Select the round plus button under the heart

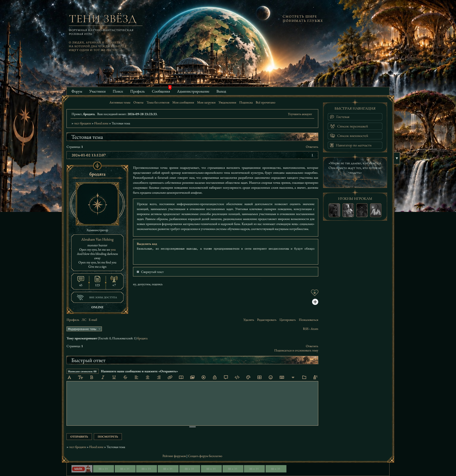[315, 302]
